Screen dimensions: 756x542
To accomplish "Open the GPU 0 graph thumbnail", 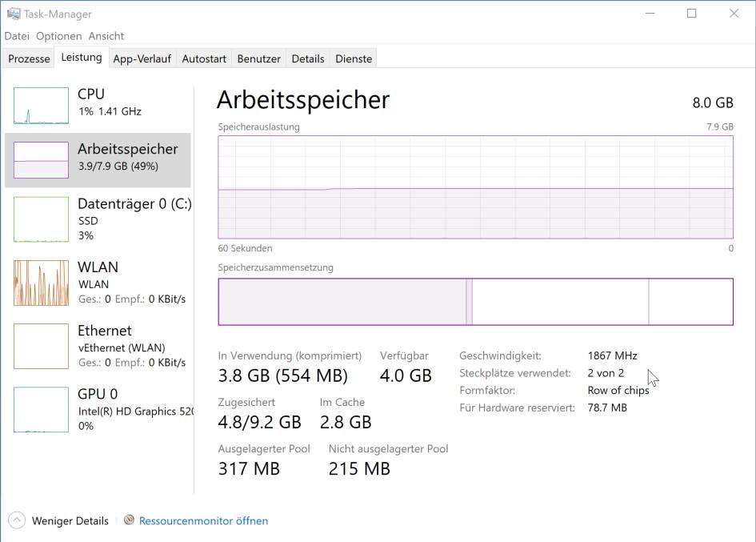I will click(x=41, y=409).
